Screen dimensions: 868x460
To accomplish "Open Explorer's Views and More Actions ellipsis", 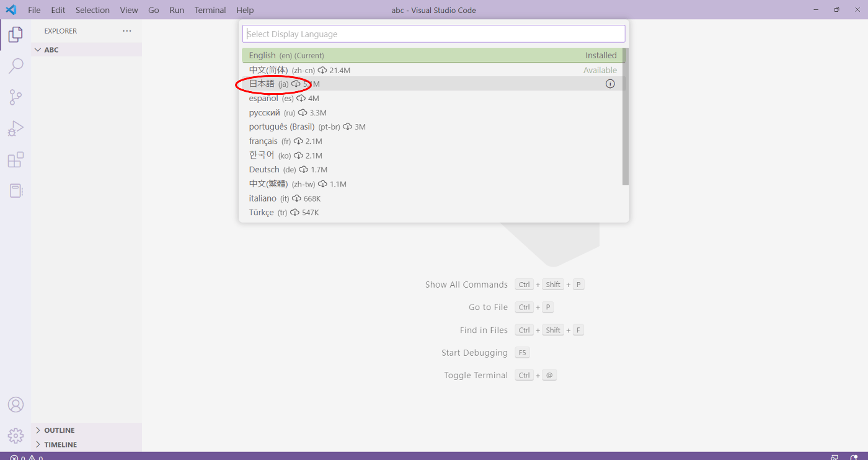I will (x=127, y=31).
